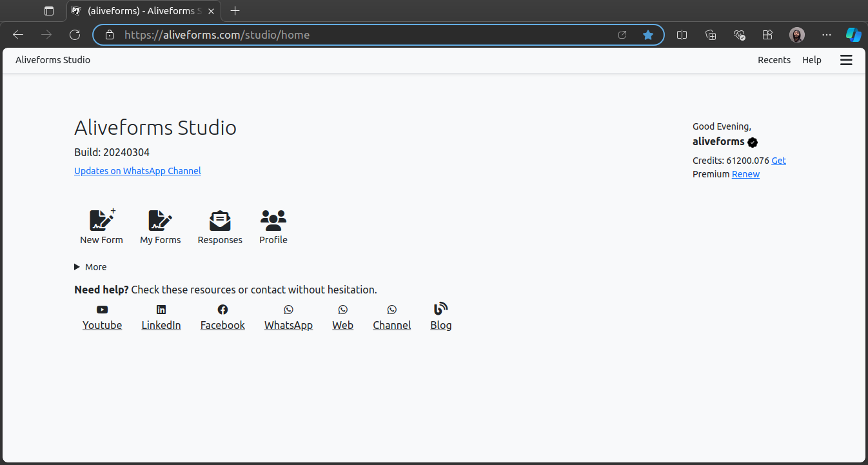Open the hamburger menu
The height and width of the screenshot is (465, 868).
846,60
